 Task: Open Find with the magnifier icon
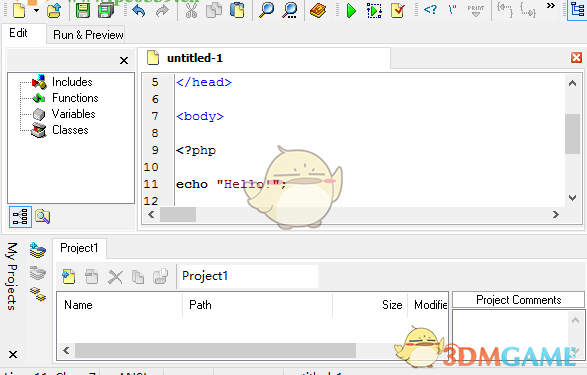pyautogui.click(x=267, y=10)
